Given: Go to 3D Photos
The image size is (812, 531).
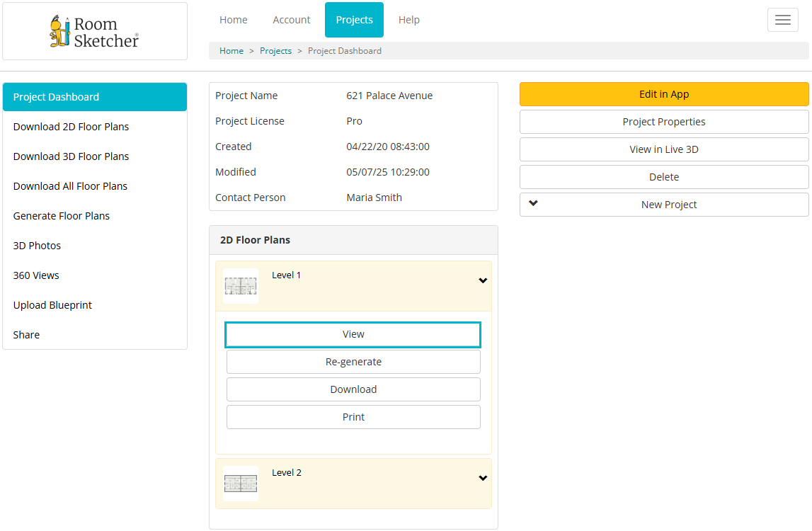Looking at the screenshot, I should (95, 246).
